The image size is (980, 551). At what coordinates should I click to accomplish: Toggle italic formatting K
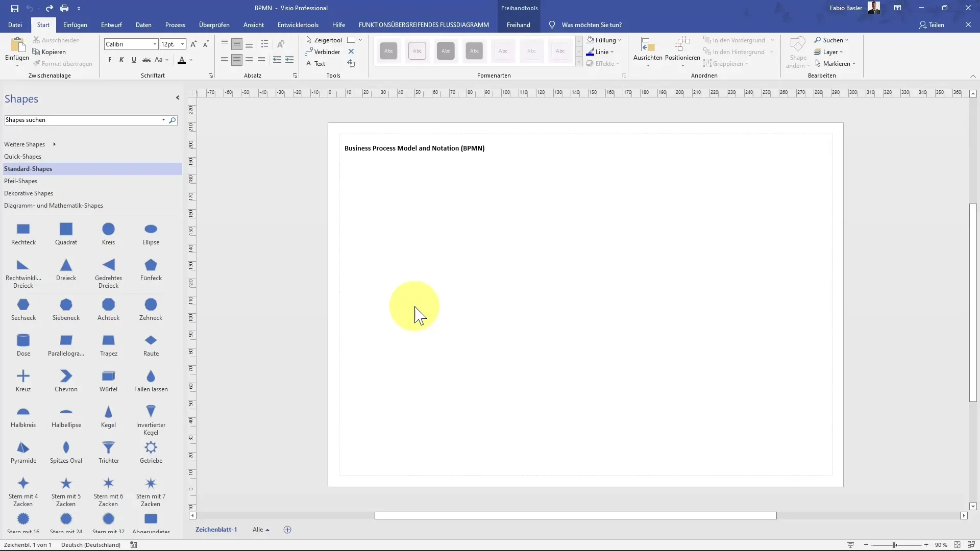click(121, 60)
